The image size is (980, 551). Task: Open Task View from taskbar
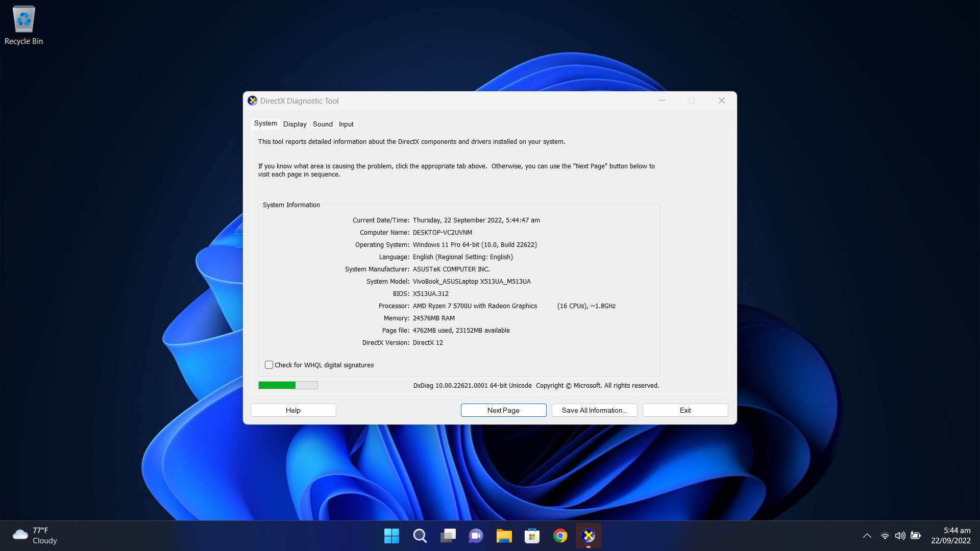448,536
